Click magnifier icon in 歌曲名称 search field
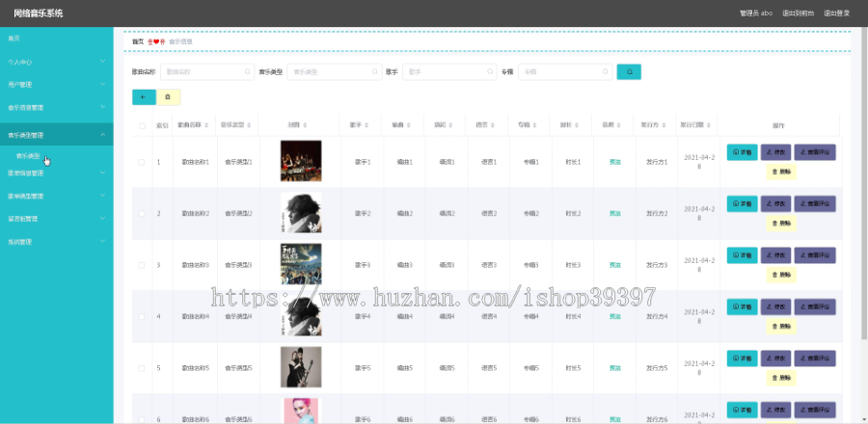Image resolution: width=868 pixels, height=424 pixels. 248,72
